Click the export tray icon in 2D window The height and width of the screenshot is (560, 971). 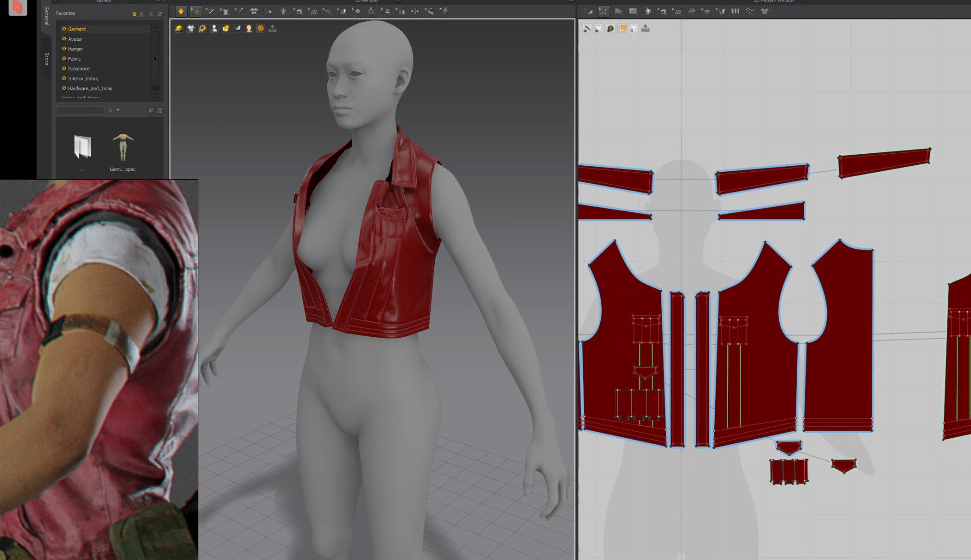[646, 29]
